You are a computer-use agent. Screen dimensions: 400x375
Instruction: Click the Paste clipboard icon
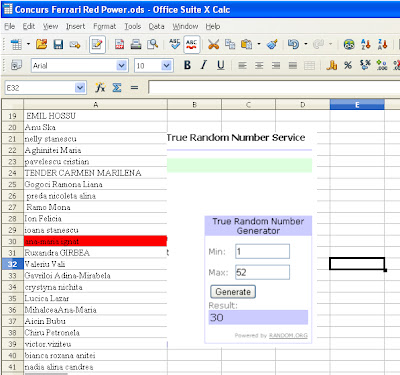246,44
